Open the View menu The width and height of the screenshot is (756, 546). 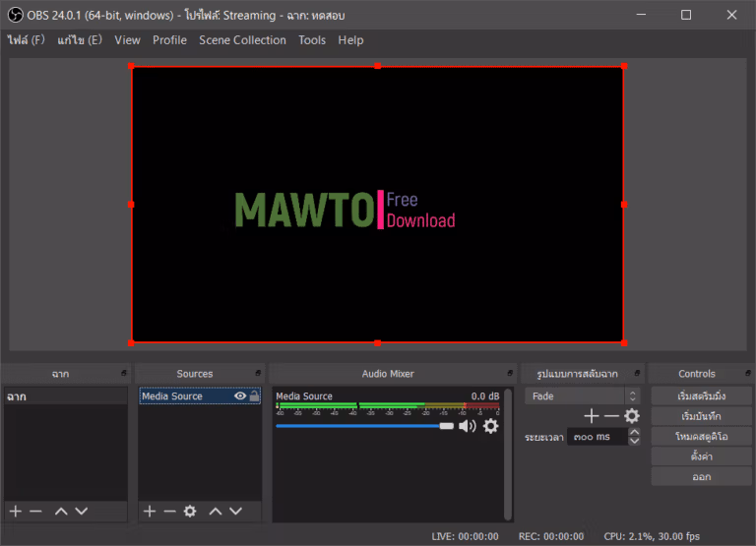[127, 40]
